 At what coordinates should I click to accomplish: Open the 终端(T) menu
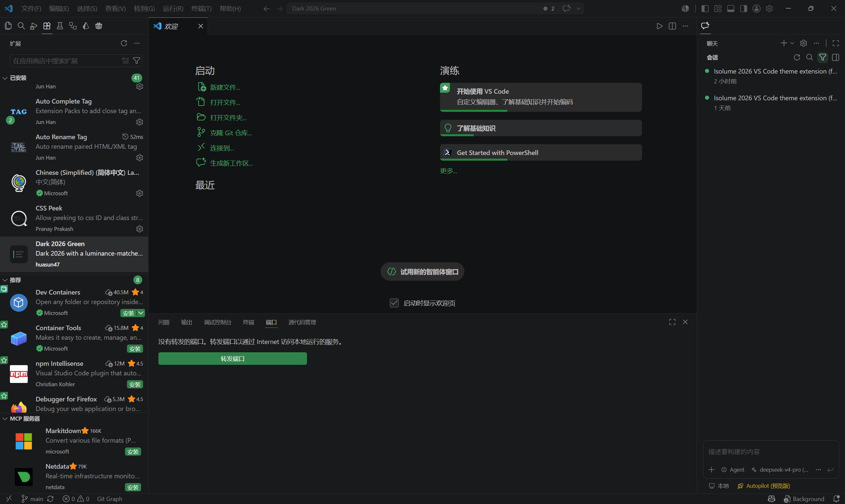point(201,9)
